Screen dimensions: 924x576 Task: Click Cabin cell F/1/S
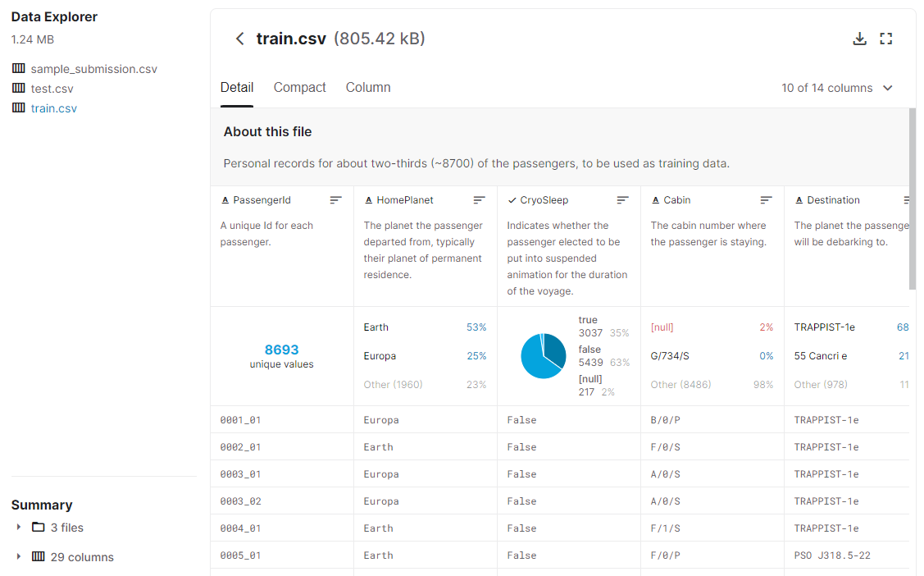(665, 528)
